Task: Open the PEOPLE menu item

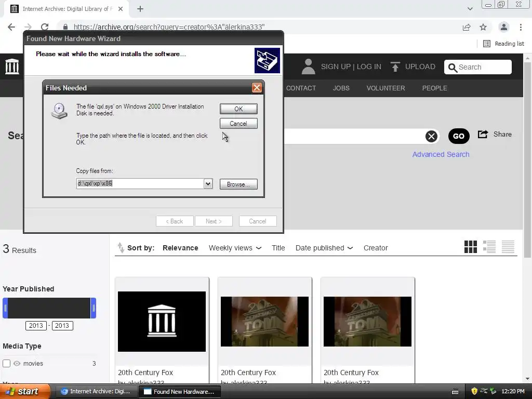Action: pos(435,88)
